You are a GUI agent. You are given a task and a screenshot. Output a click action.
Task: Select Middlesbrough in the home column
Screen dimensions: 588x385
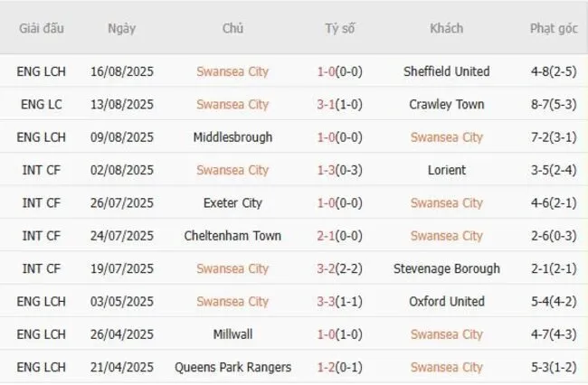coord(232,137)
